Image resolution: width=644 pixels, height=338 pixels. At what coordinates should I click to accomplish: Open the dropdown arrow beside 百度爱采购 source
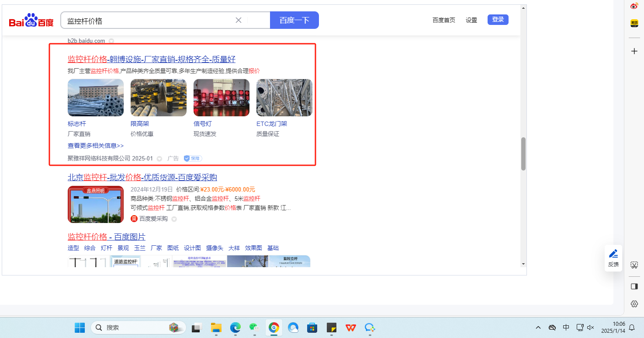point(174,219)
